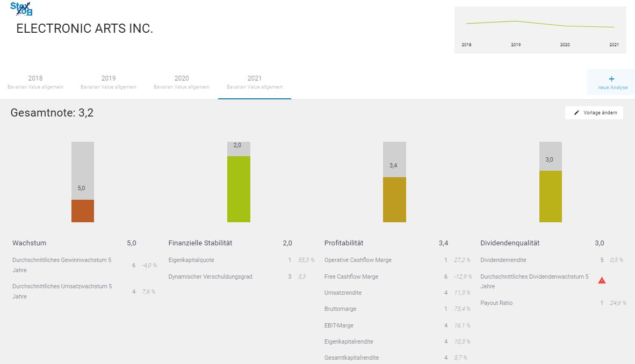
Task: Click the 73,4 % Bruttomarge value
Action: pos(462,309)
